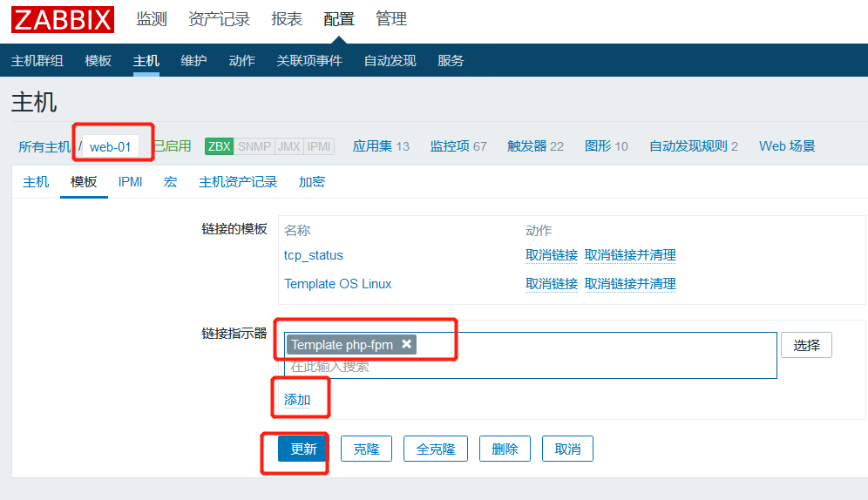Click the 选择 button
The height and width of the screenshot is (500, 868).
[x=806, y=345]
